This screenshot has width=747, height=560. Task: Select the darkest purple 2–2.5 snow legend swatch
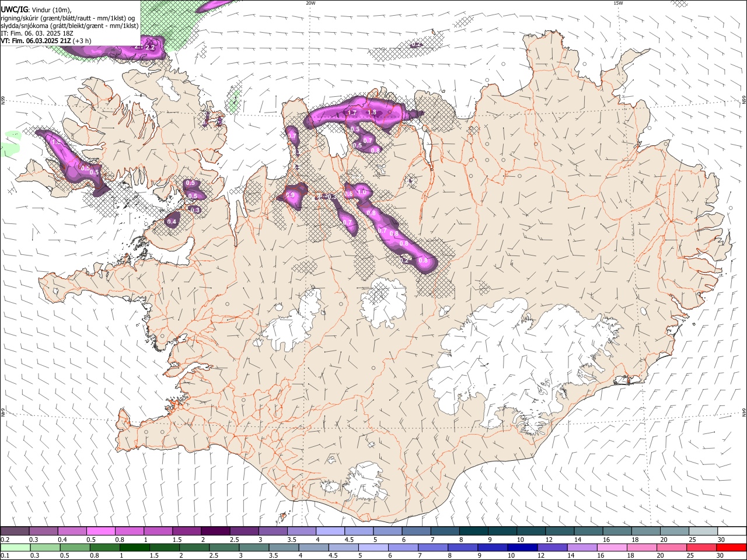215,531
